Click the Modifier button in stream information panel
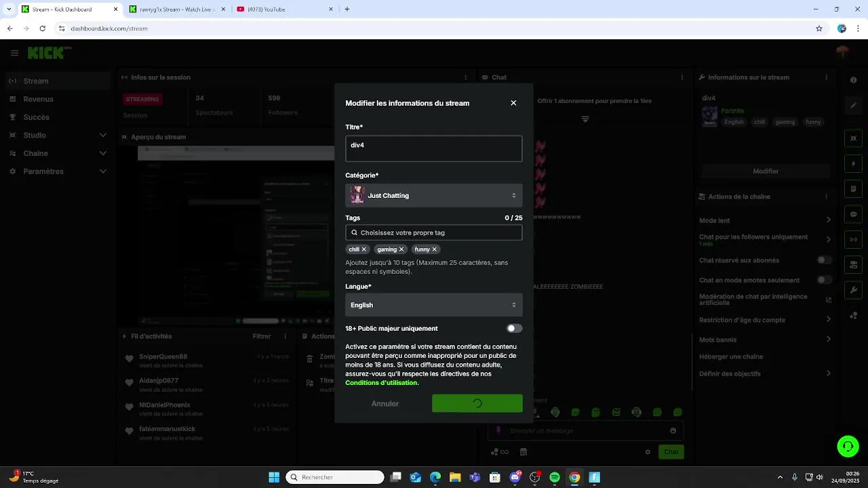The image size is (868, 488). 766,171
